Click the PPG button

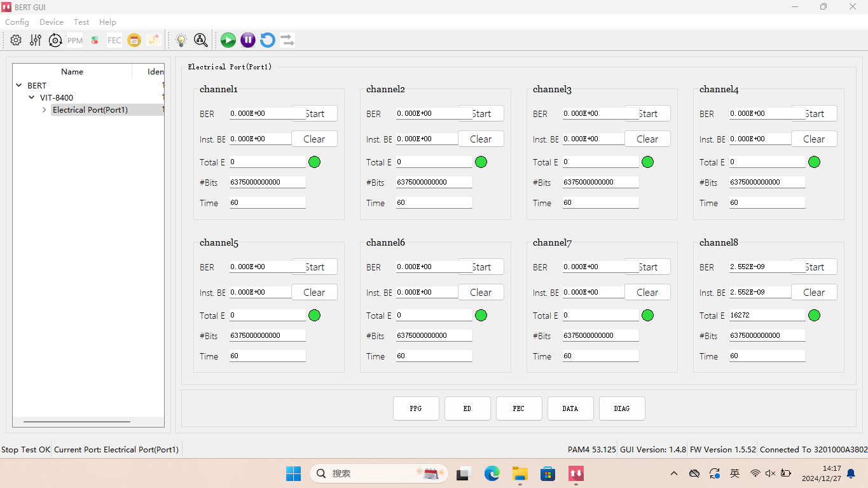416,408
